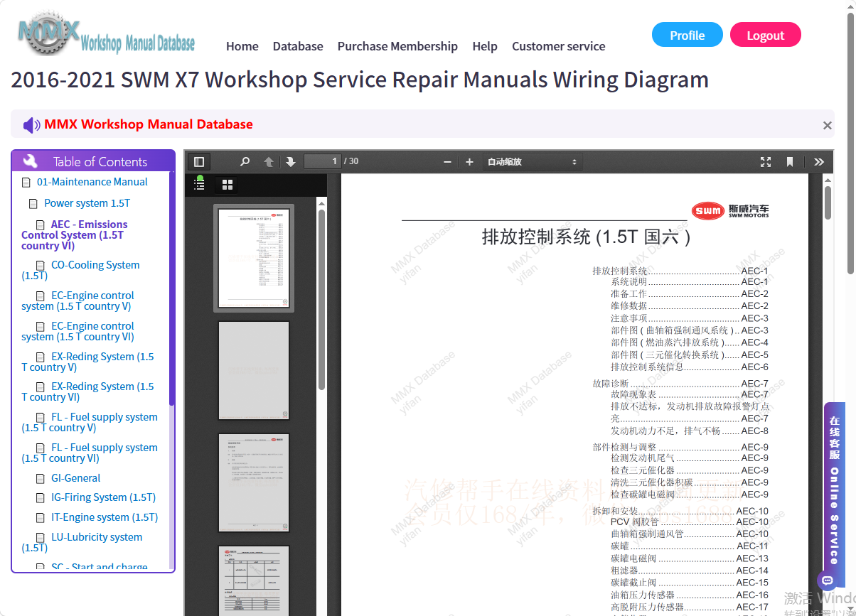Select page 4 thumbnail with table
This screenshot has width=856, height=616.
pyautogui.click(x=254, y=581)
